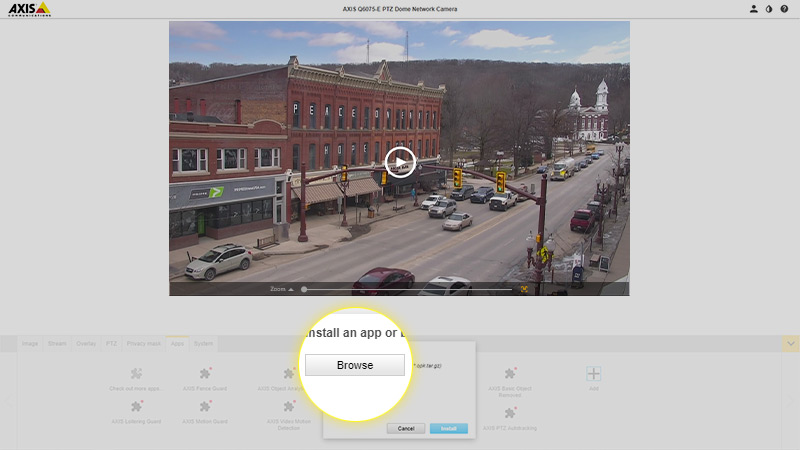
Task: Open the user account icon
Action: click(x=753, y=9)
